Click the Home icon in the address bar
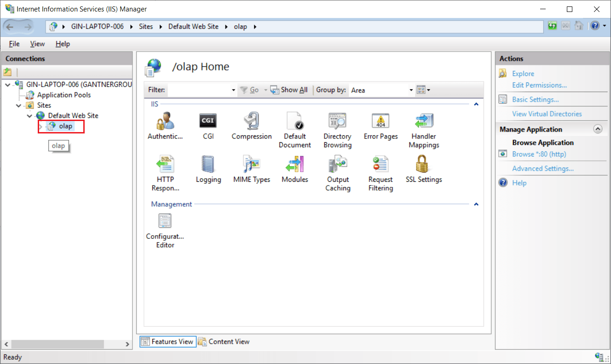611x364 pixels. pyautogui.click(x=579, y=26)
